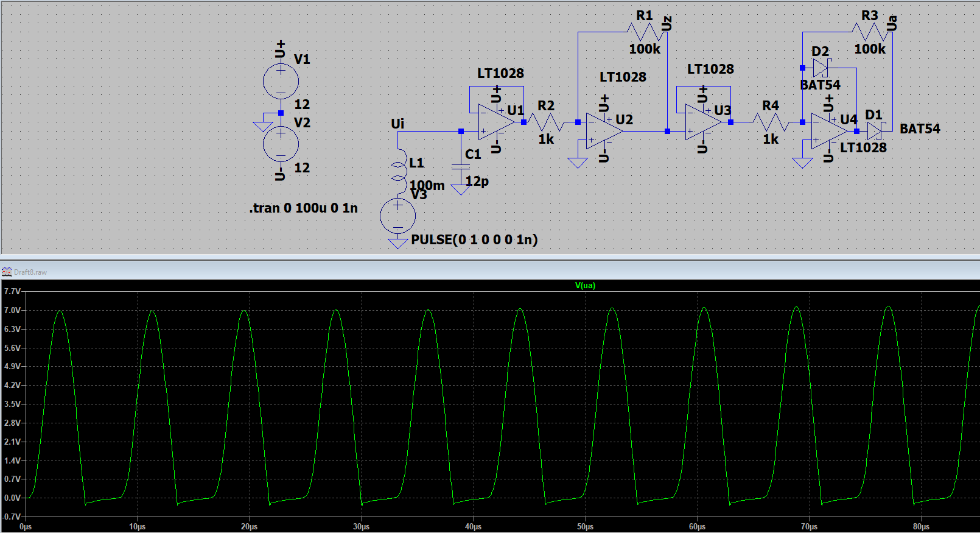
Task: Click the LT1028 label above U3
Action: click(710, 69)
